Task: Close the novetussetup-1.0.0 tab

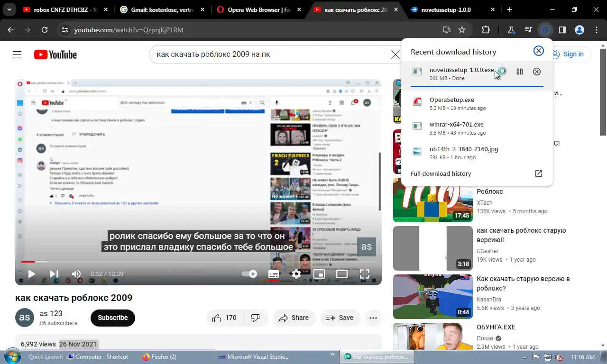Action: tap(493, 9)
